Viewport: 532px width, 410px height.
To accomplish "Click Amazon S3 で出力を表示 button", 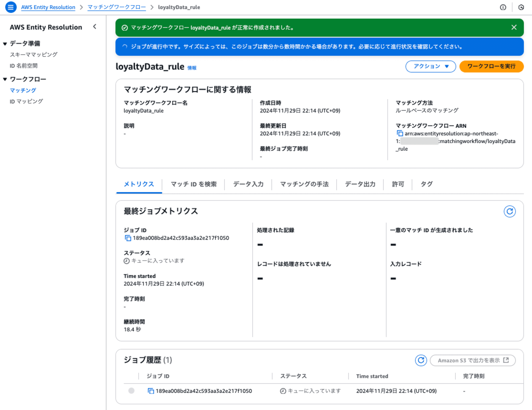I will coord(473,360).
